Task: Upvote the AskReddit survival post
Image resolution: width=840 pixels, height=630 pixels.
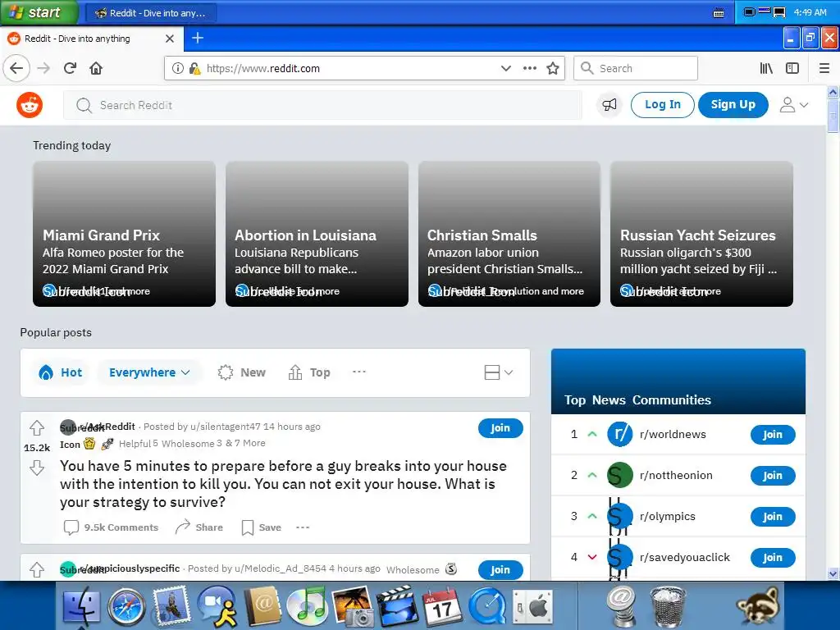Action: click(37, 427)
